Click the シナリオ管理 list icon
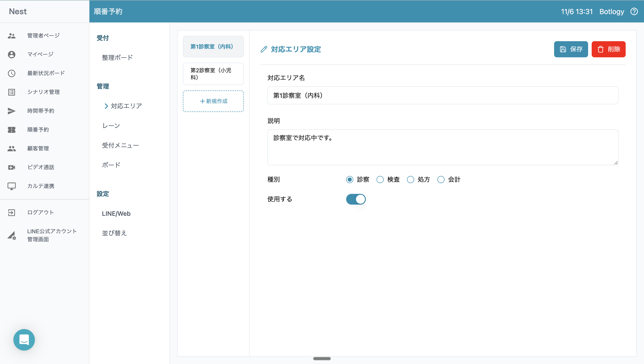 (x=11, y=92)
